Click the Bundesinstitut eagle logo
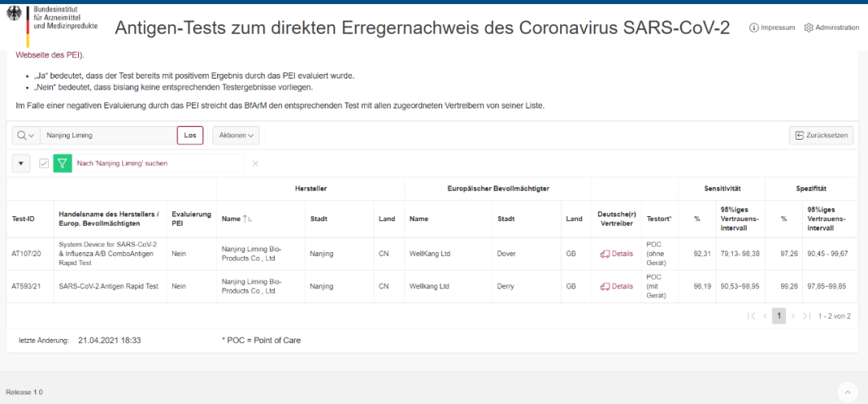868x404 pixels. [x=14, y=14]
